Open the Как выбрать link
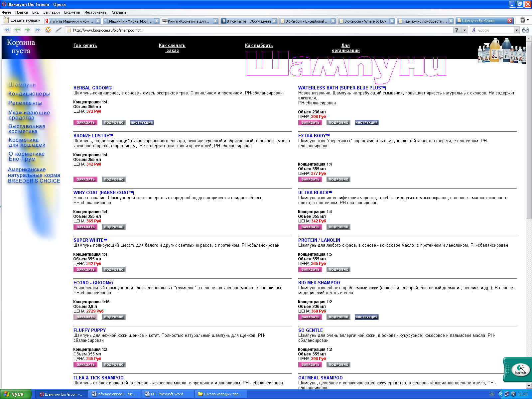 [259, 46]
